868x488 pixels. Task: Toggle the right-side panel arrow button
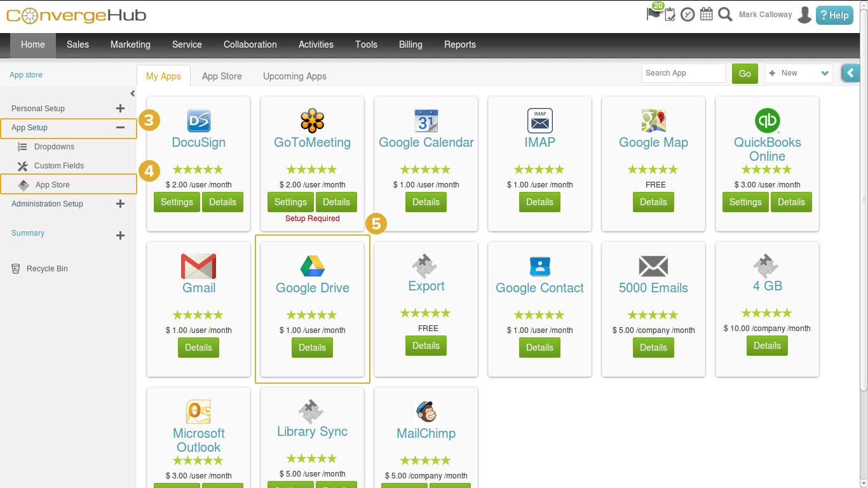[x=851, y=73]
